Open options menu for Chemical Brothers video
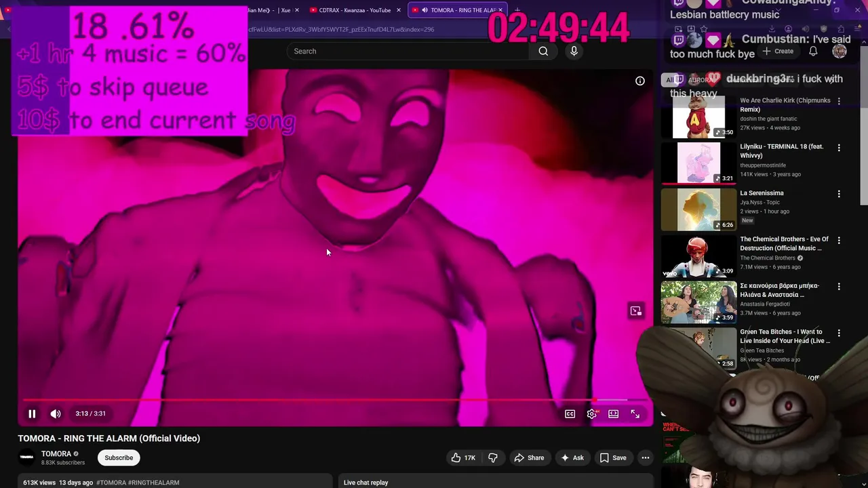The width and height of the screenshot is (868, 488). coord(839,240)
